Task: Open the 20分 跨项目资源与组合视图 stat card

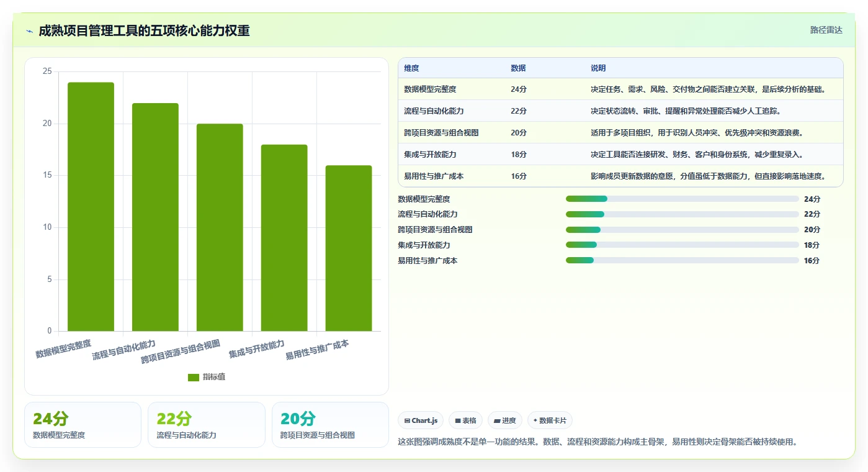Action: [330, 425]
